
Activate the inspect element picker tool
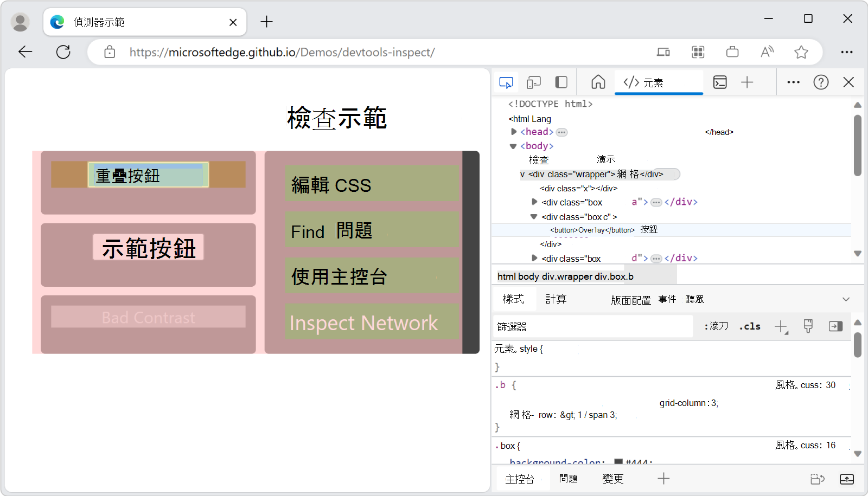[505, 82]
